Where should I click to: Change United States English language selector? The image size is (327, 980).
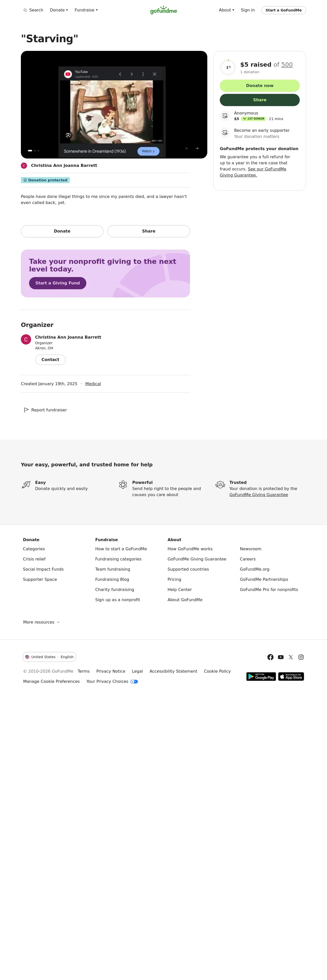tap(49, 657)
